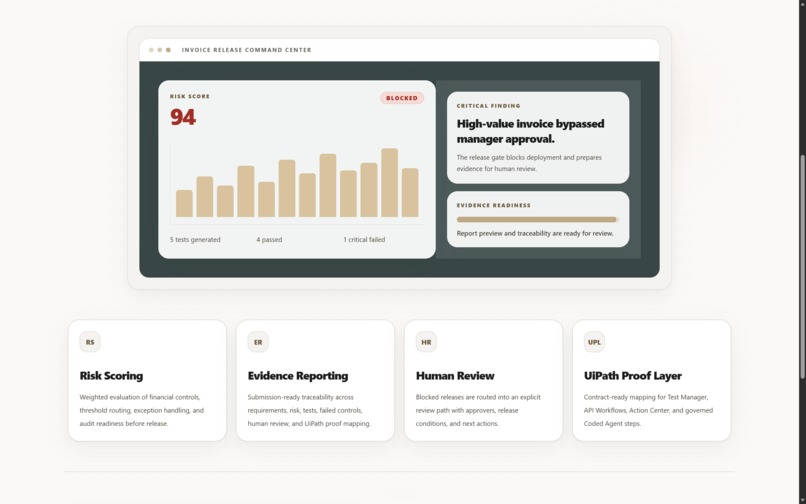The height and width of the screenshot is (504, 806).
Task: Click the RS badge icon
Action: click(x=90, y=342)
